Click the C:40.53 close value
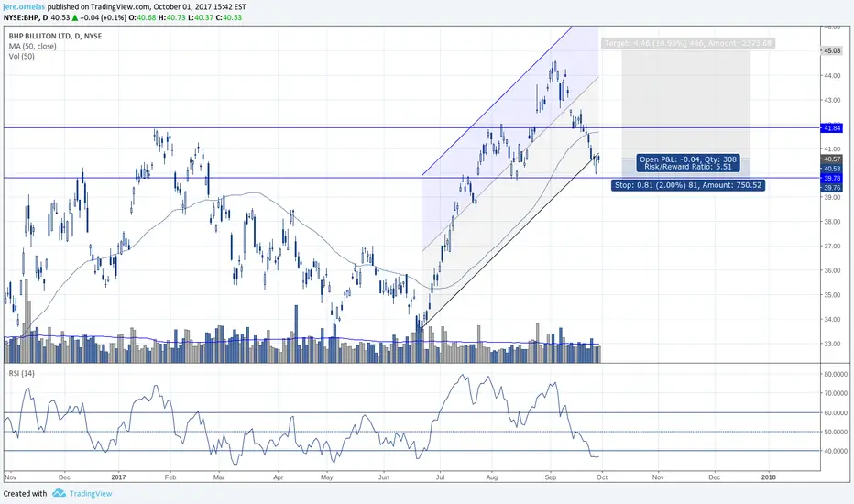Viewport: 854px width, 504px height. point(229,17)
